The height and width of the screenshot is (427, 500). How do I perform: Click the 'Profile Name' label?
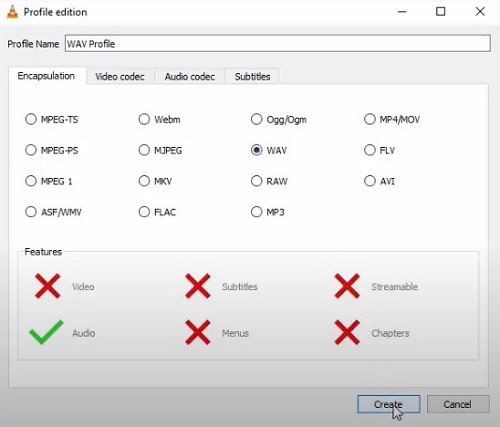[x=33, y=44]
